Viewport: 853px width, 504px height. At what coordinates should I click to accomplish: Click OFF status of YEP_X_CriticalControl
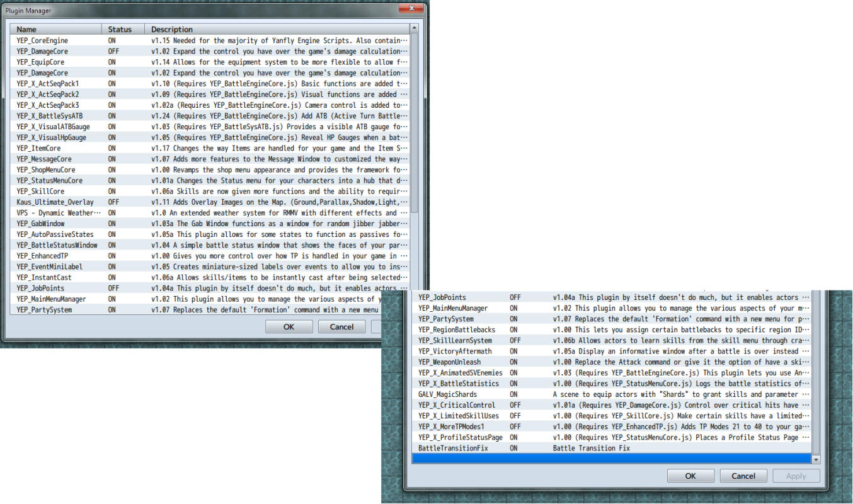pyautogui.click(x=515, y=405)
